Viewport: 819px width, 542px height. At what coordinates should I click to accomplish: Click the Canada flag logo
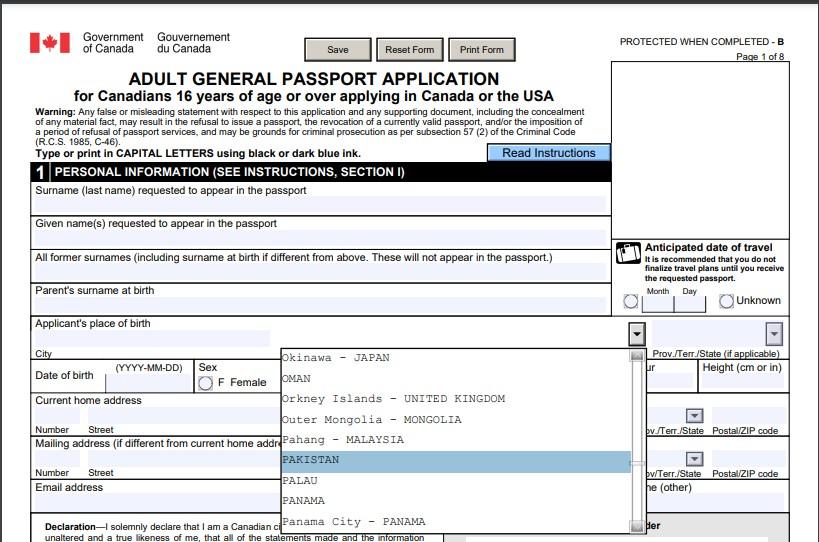point(50,43)
